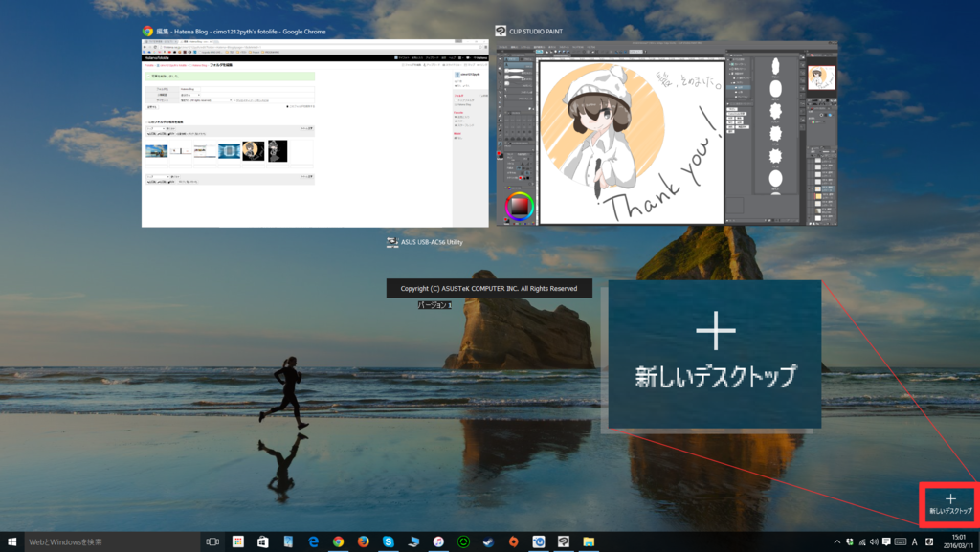Image resolution: width=980 pixels, height=552 pixels.
Task: Show hidden system tray icons
Action: click(836, 541)
